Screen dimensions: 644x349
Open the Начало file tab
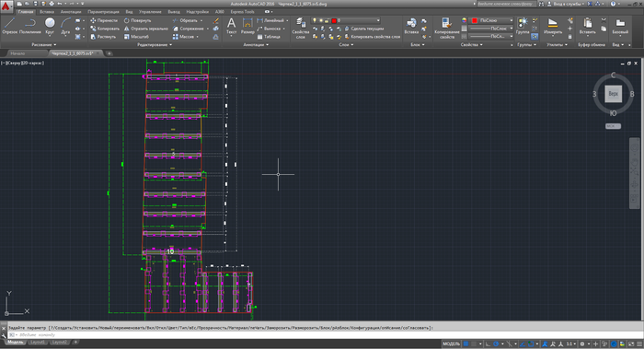[17, 53]
